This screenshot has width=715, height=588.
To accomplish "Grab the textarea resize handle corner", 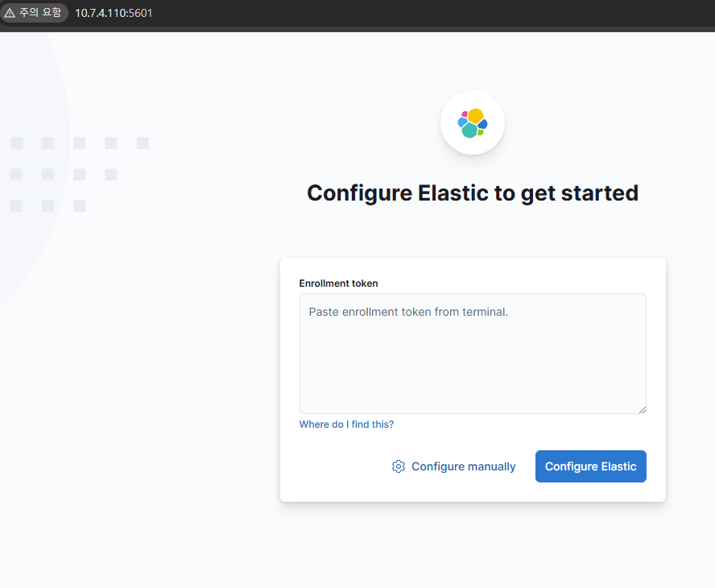I will click(x=642, y=410).
